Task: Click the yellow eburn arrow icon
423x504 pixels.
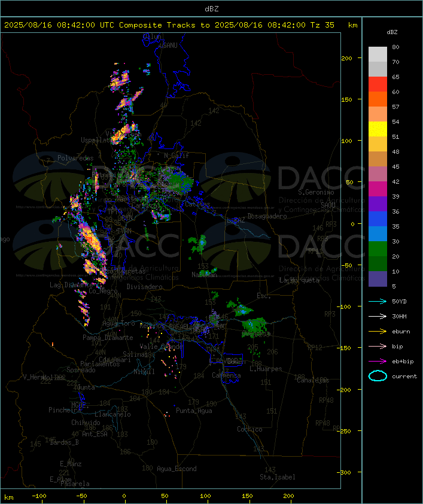Action: click(378, 332)
